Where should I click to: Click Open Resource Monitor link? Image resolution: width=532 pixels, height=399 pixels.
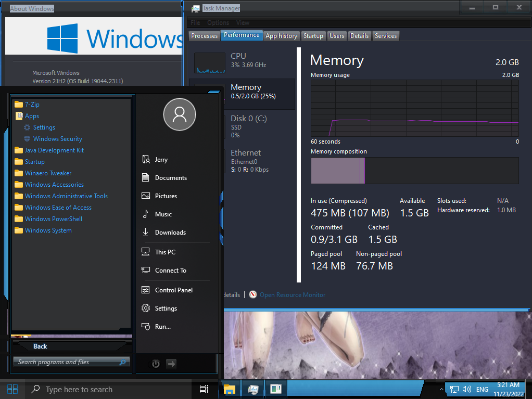pos(293,295)
